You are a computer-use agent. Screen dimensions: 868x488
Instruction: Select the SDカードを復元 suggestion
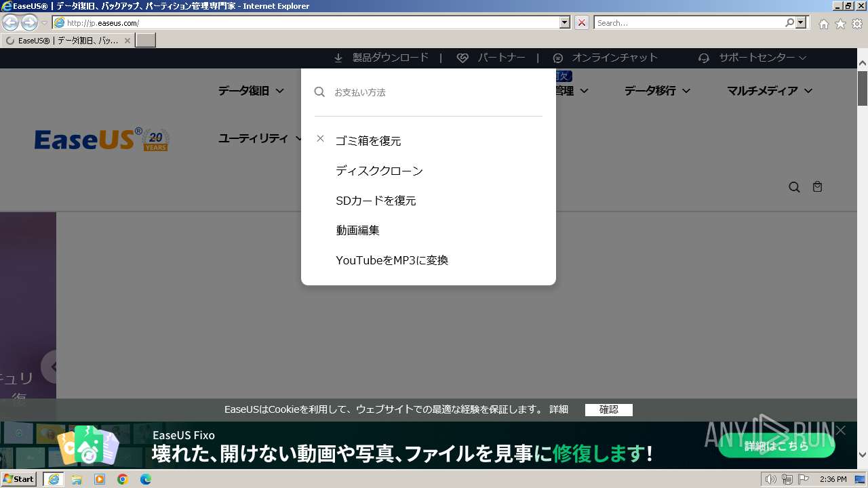point(376,201)
